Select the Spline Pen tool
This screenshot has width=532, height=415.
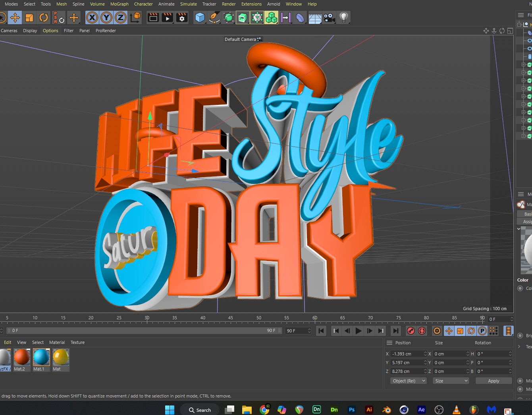pos(214,17)
